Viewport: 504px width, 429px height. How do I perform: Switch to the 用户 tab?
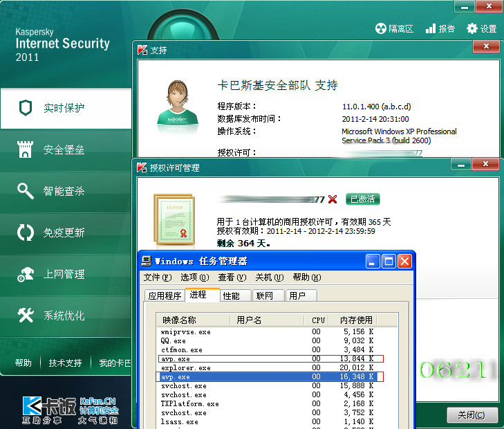pyautogui.click(x=301, y=295)
